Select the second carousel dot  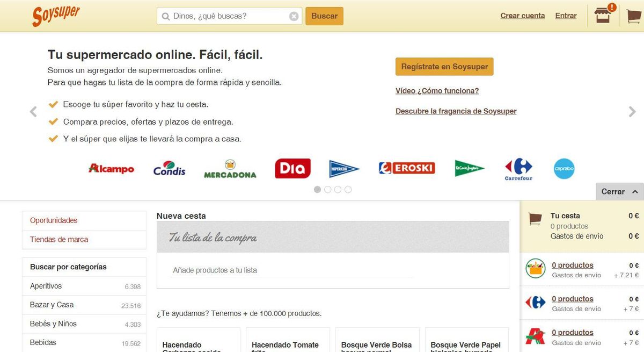coord(328,190)
